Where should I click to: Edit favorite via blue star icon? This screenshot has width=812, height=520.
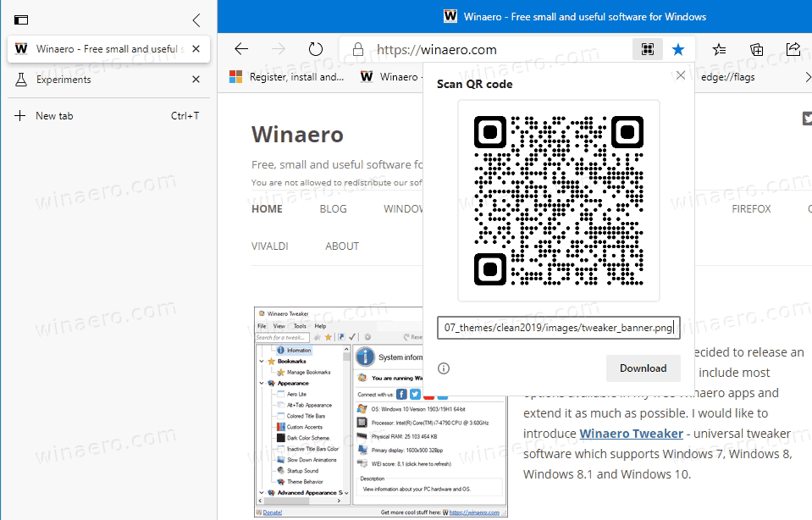click(x=678, y=49)
